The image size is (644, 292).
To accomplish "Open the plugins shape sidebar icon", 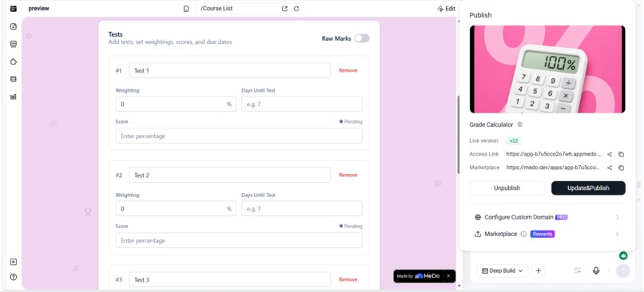I will tap(13, 61).
